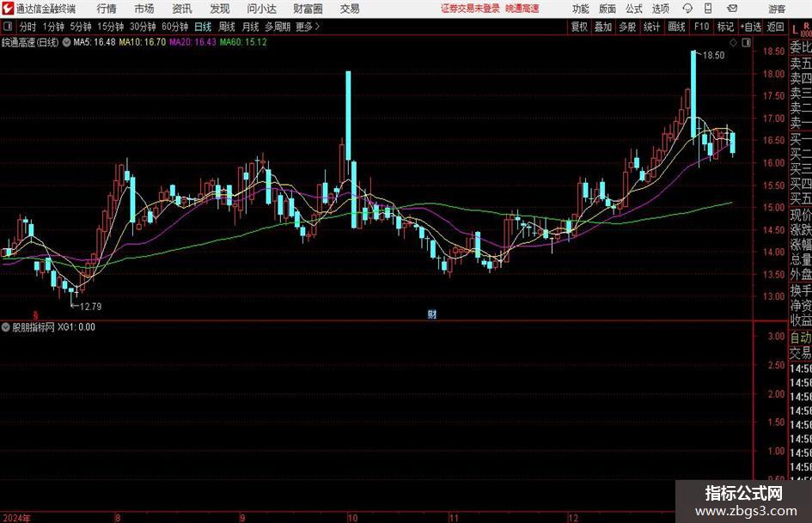Open the 资讯 menu
Image resolution: width=812 pixels, height=523 pixels.
pos(182,9)
